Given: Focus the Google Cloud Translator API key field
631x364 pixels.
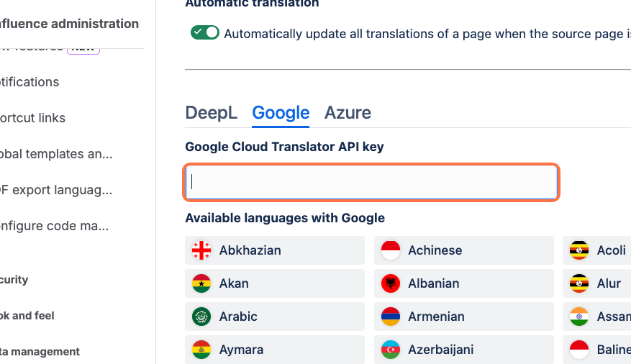Looking at the screenshot, I should (371, 183).
